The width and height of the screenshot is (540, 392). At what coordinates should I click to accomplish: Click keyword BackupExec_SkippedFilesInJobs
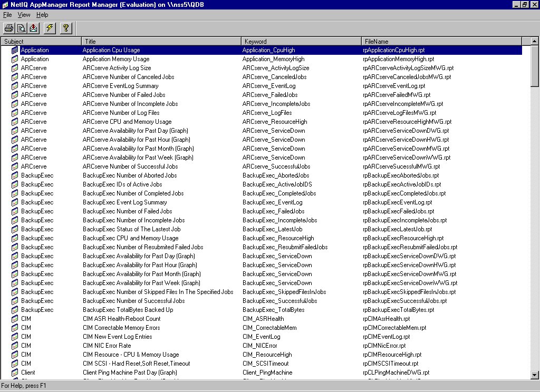click(284, 292)
